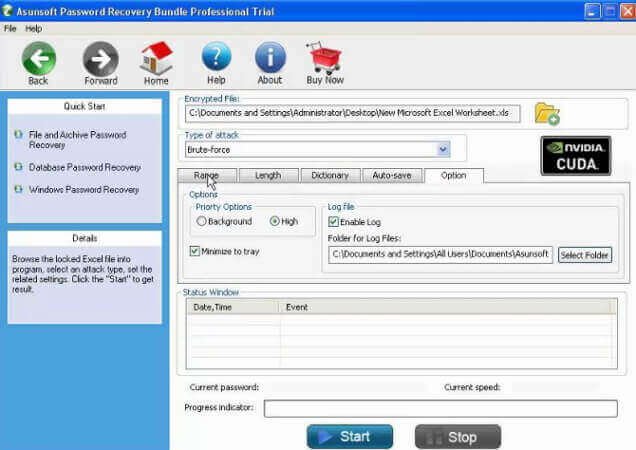Go to Home via house icon

click(156, 58)
